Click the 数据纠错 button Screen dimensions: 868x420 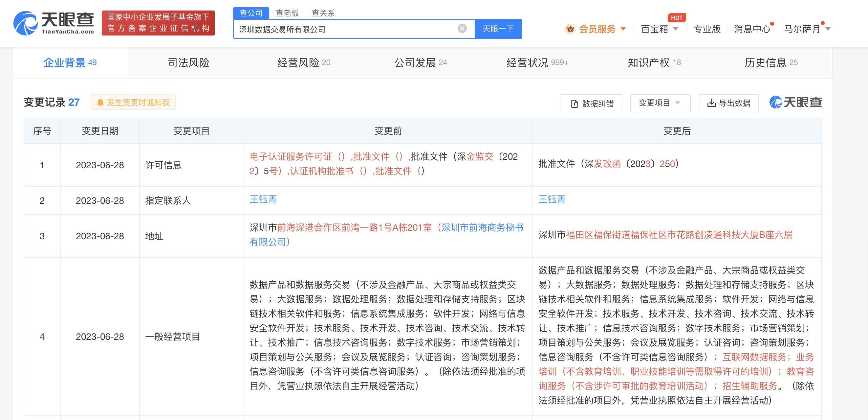(x=591, y=103)
